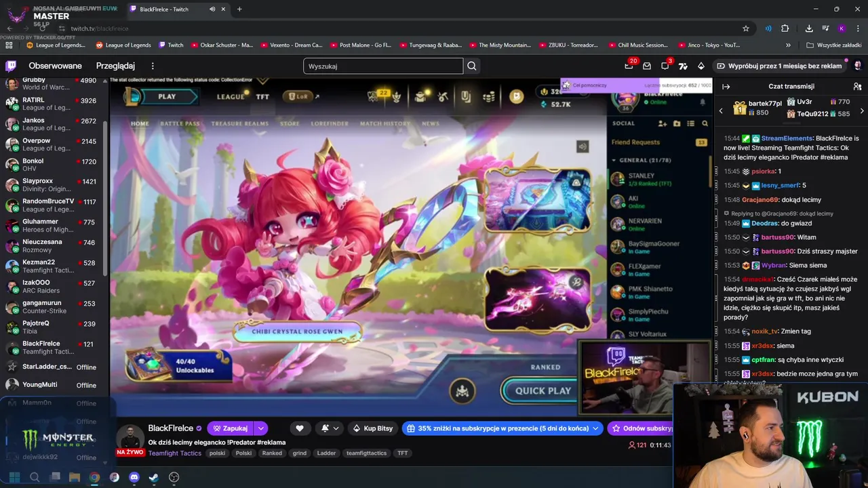Click the Ranked stream tag
Screen dimensions: 868x488
pos(272,453)
